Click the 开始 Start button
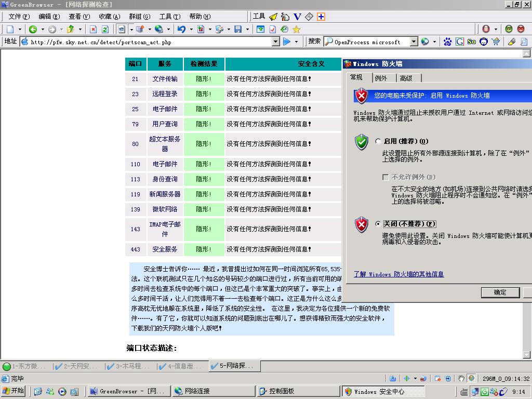This screenshot has width=532, height=399. [x=14, y=391]
